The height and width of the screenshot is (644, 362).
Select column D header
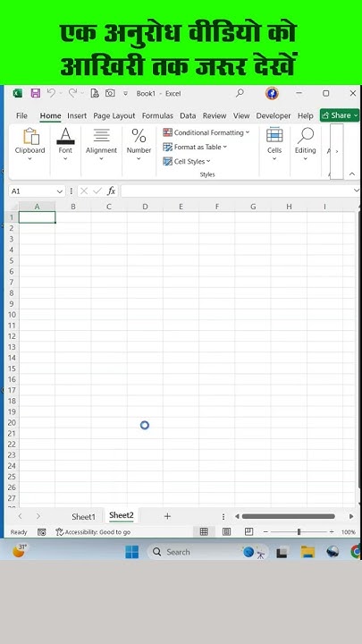click(x=145, y=207)
